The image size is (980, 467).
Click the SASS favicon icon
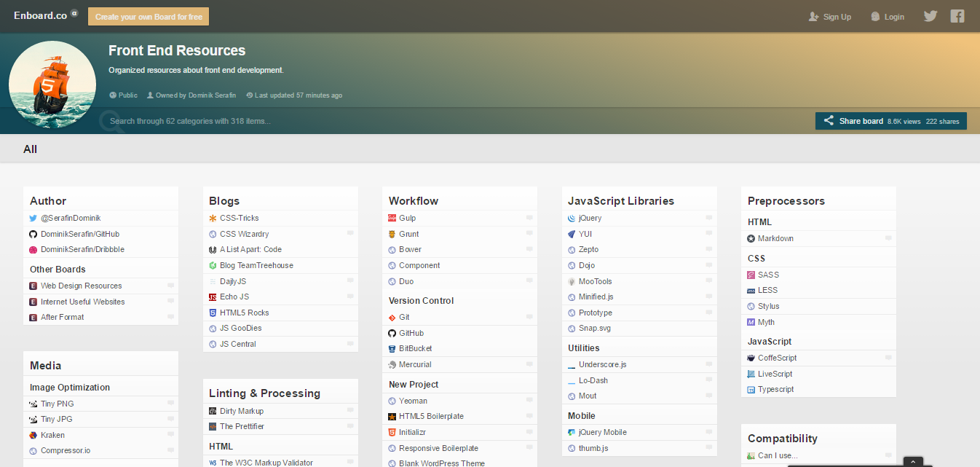pyautogui.click(x=751, y=275)
